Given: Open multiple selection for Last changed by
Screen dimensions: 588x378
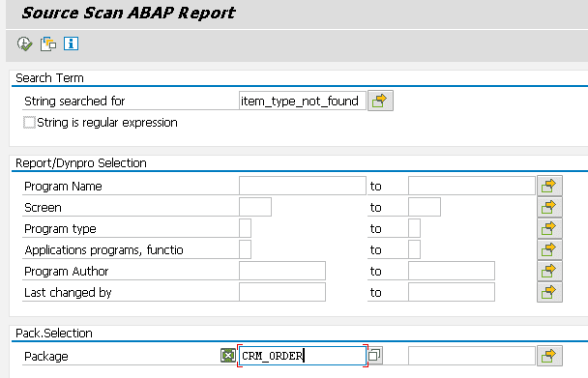Looking at the screenshot, I should 549,292.
